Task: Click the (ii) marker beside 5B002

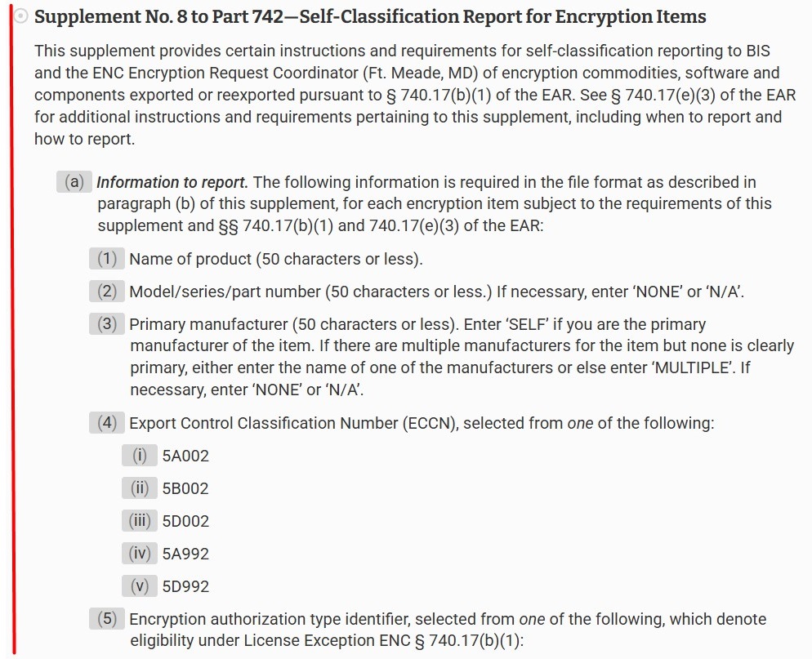Action: 139,488
